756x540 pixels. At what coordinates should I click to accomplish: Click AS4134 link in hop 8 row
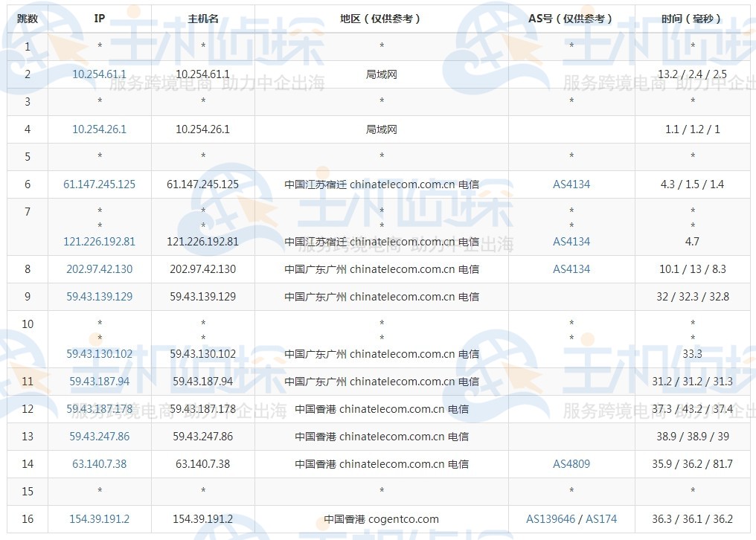click(571, 269)
